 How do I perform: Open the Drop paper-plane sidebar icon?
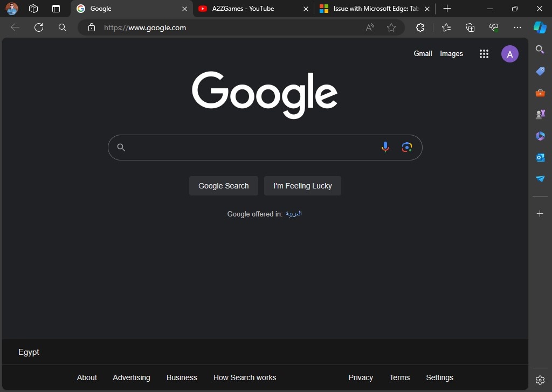[540, 179]
